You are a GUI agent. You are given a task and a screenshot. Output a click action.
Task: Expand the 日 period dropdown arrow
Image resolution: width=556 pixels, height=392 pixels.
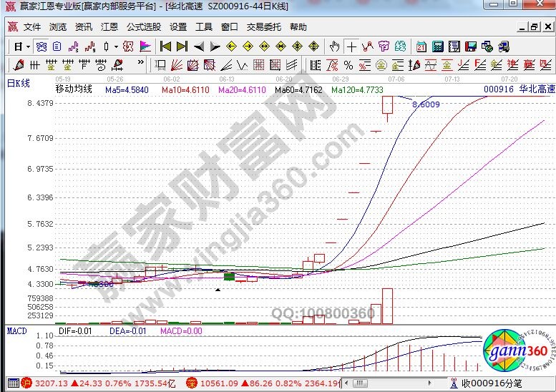coord(28,46)
